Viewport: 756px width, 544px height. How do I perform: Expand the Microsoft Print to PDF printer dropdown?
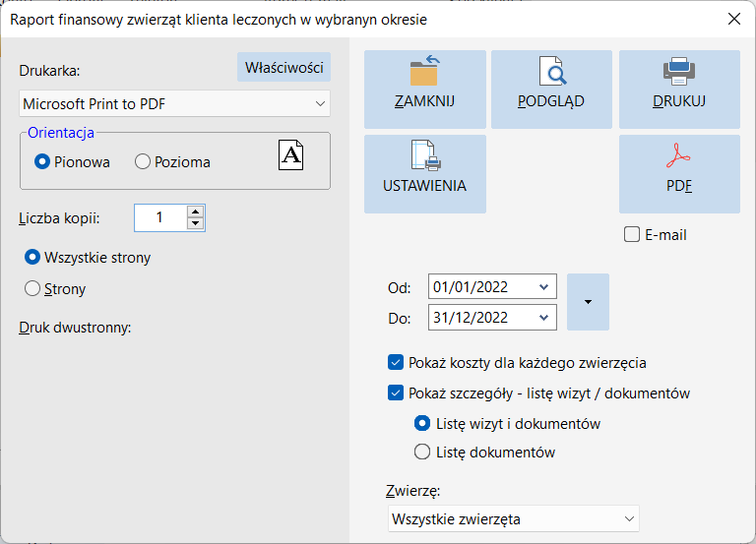click(174, 103)
